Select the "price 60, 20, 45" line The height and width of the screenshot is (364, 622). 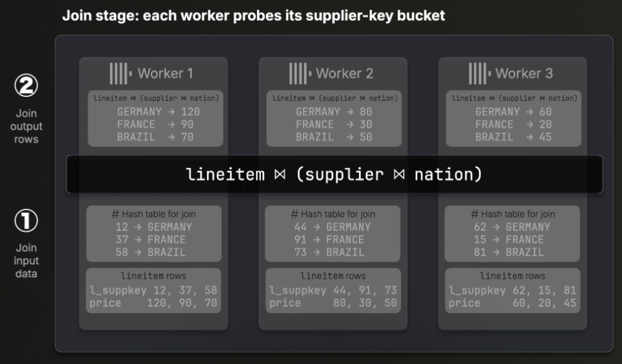pos(513,303)
